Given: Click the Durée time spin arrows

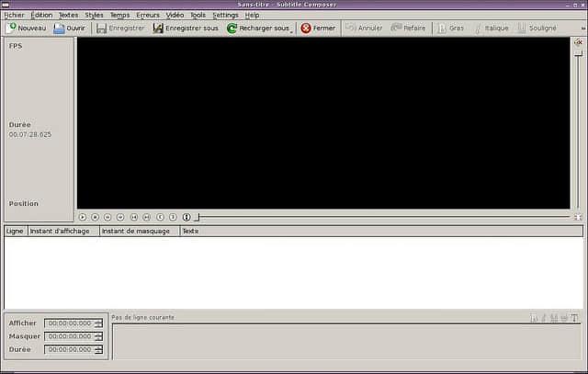Looking at the screenshot, I should (x=98, y=350).
